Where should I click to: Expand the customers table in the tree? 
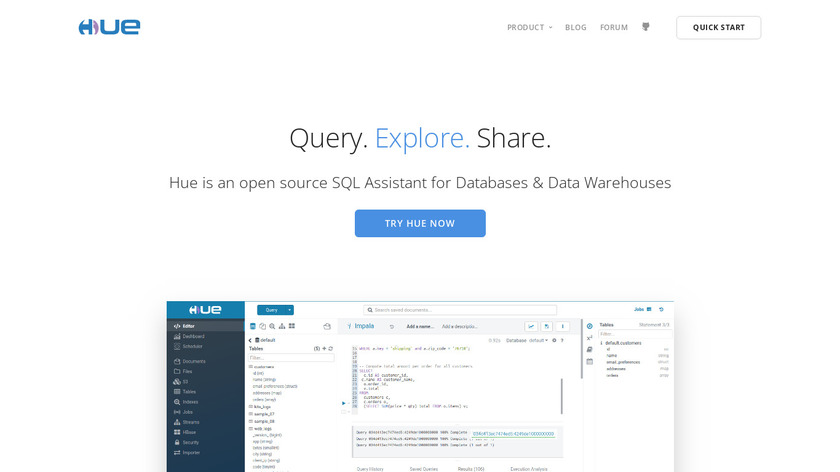(261, 366)
